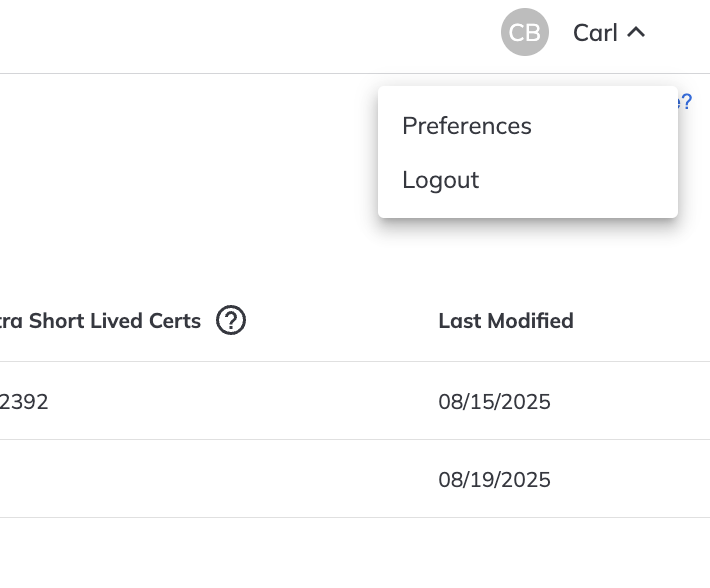Click the CB user avatar circle
This screenshot has height=588, width=710.
pos(524,32)
